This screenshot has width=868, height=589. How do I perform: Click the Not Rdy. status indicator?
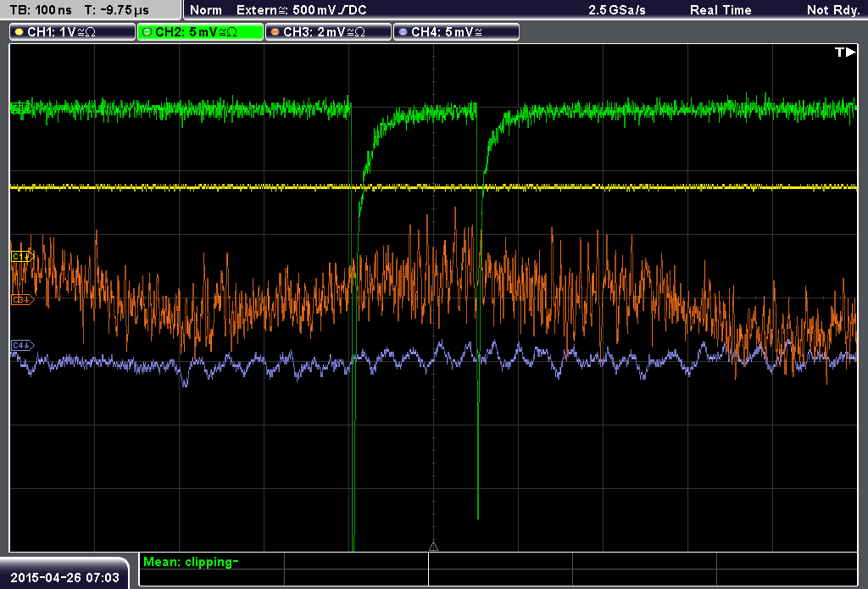click(x=832, y=10)
